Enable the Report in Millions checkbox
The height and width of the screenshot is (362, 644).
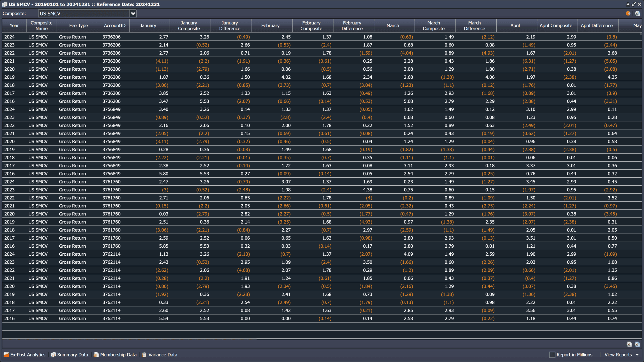[x=552, y=355]
